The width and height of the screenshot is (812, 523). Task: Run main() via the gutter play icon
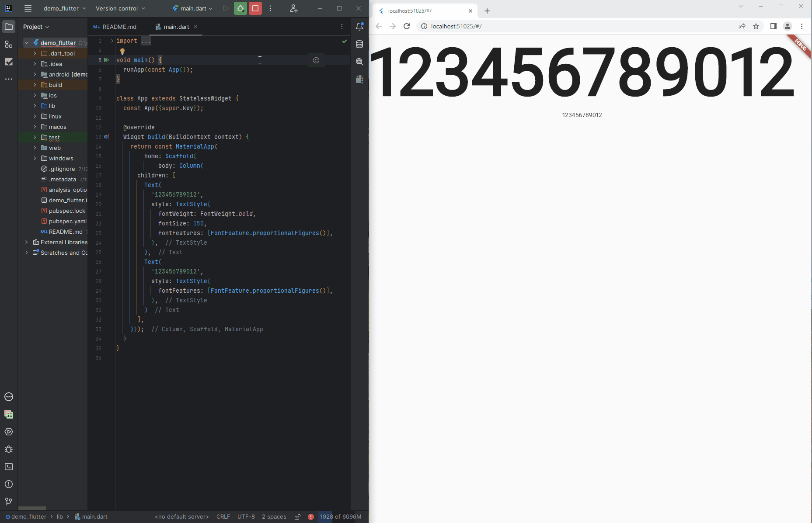(107, 60)
